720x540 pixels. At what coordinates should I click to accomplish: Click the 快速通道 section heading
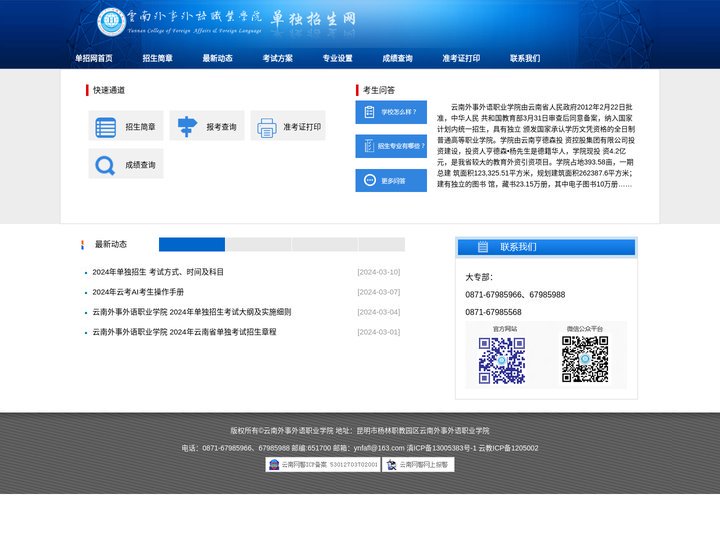click(109, 90)
